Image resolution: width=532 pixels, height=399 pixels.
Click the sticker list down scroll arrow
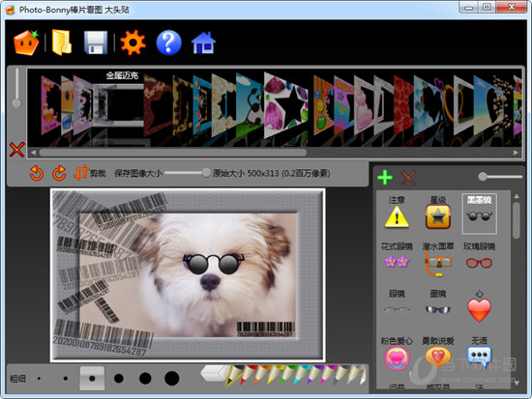[517, 383]
